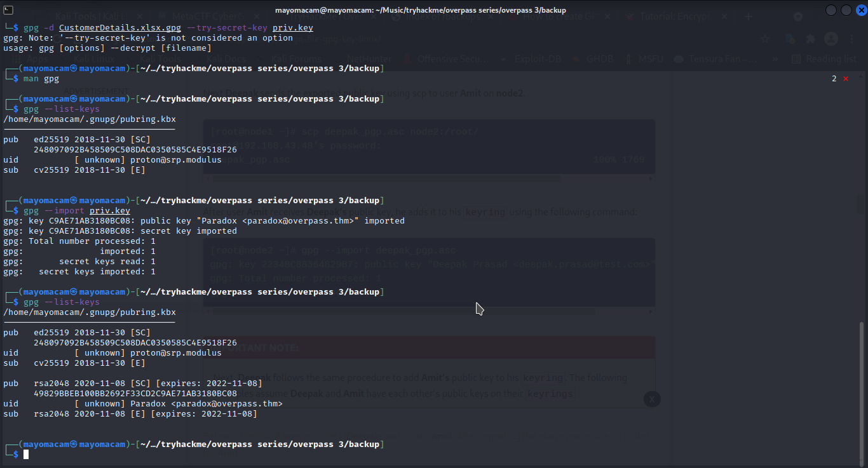The image size is (868, 468).
Task: Click the exit status number 2
Action: click(834, 79)
